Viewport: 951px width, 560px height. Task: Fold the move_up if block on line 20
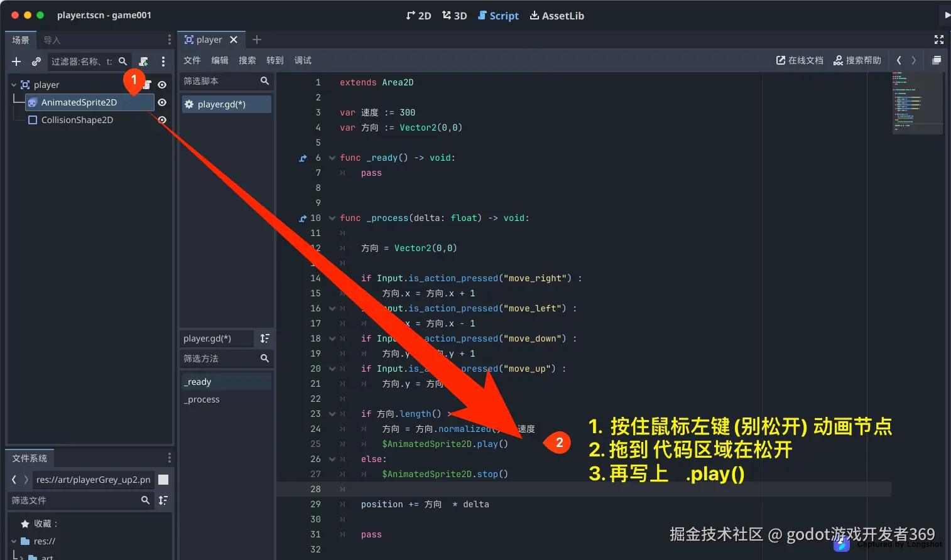(332, 369)
